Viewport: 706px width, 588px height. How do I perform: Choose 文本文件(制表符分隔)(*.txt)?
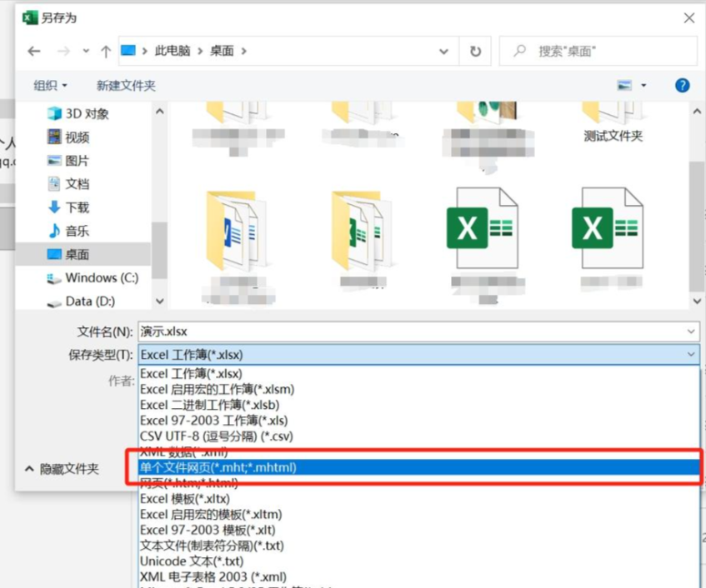[x=418, y=546]
